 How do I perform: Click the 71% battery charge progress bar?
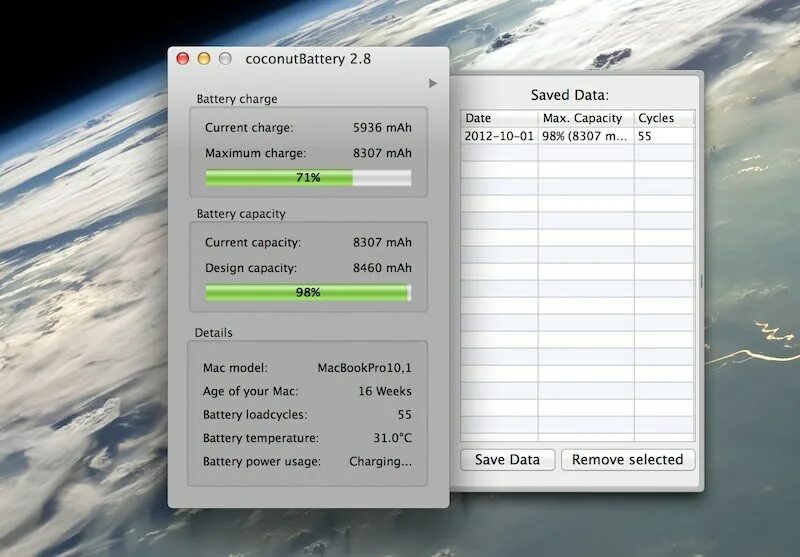[x=308, y=178]
